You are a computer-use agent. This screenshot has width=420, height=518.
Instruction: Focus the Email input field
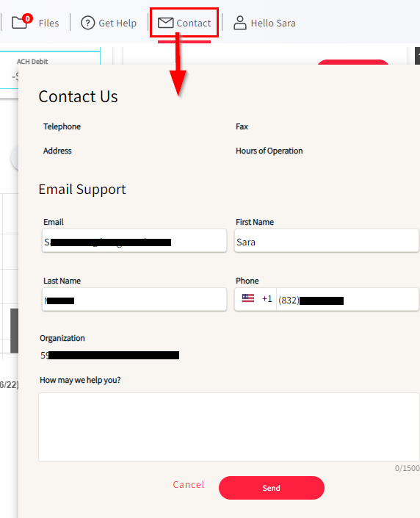(x=134, y=241)
